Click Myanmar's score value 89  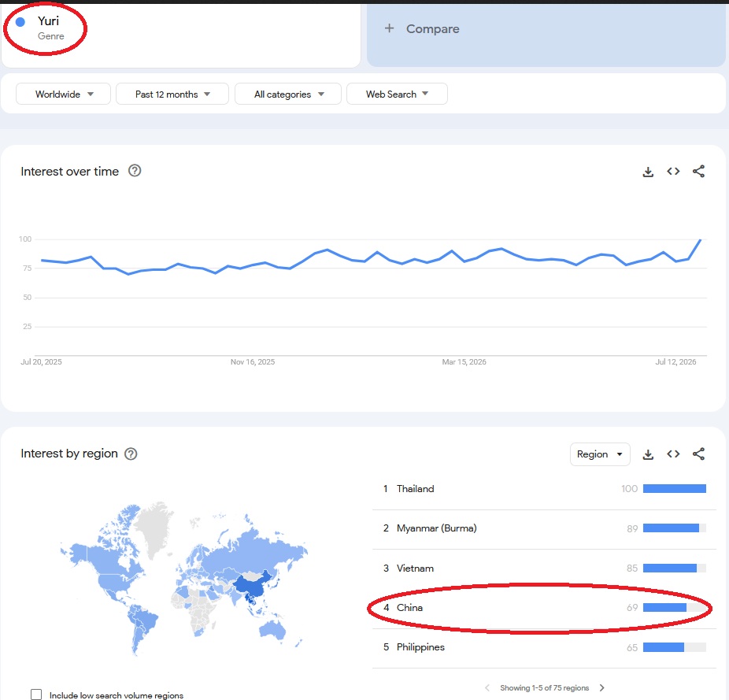(632, 528)
